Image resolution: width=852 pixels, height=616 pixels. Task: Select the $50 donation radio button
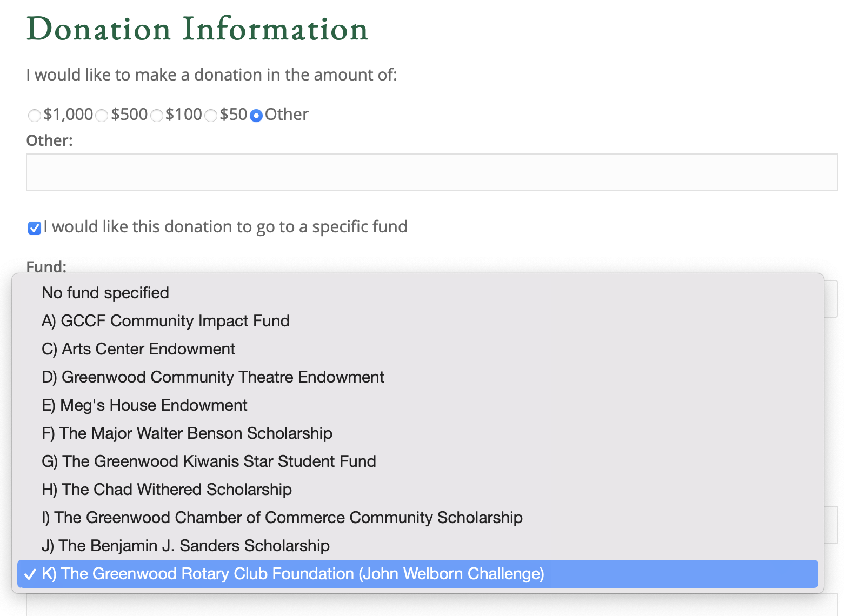tap(211, 116)
